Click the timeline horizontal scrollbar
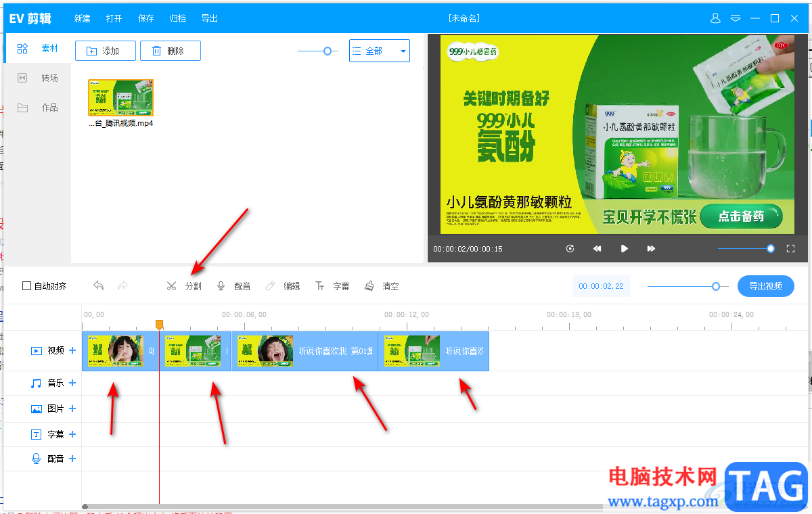The image size is (812, 514). point(342,507)
